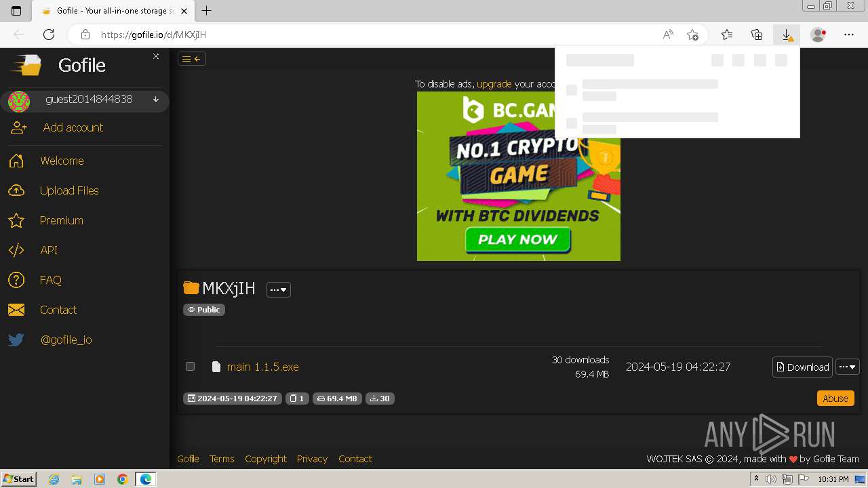Click the Abuse button

(x=835, y=399)
